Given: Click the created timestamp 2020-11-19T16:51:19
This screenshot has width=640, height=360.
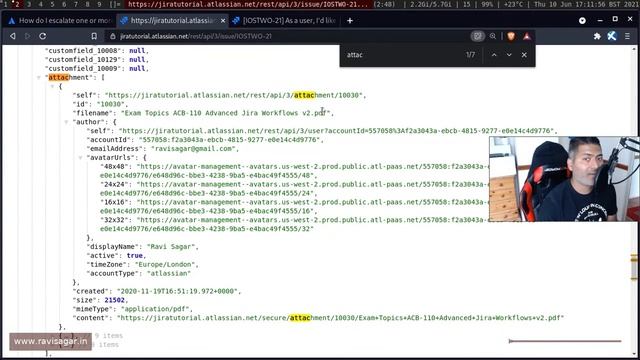Looking at the screenshot, I should tap(177, 291).
